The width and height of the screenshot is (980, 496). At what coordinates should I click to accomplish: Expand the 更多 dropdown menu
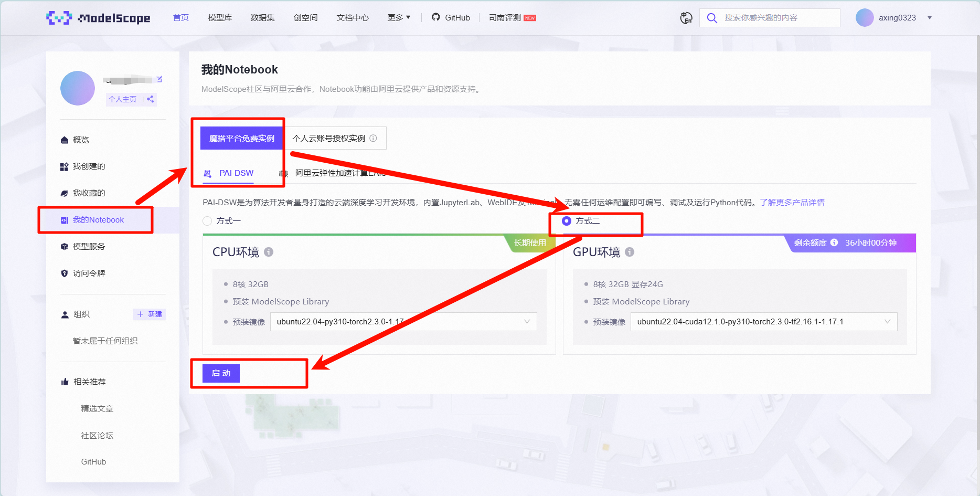399,18
